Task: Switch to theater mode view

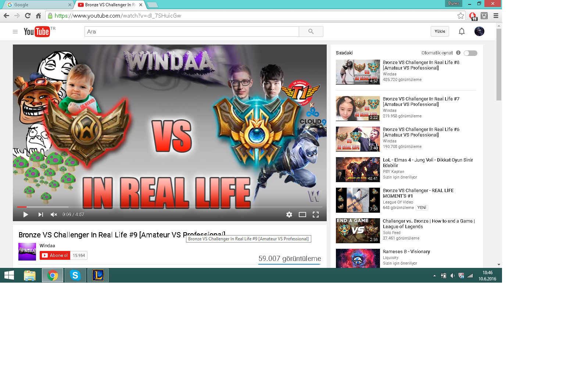Action: click(x=302, y=215)
